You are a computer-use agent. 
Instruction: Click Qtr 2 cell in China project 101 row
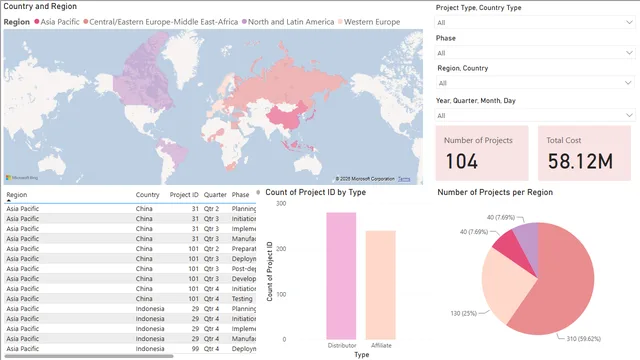pyautogui.click(x=211, y=249)
